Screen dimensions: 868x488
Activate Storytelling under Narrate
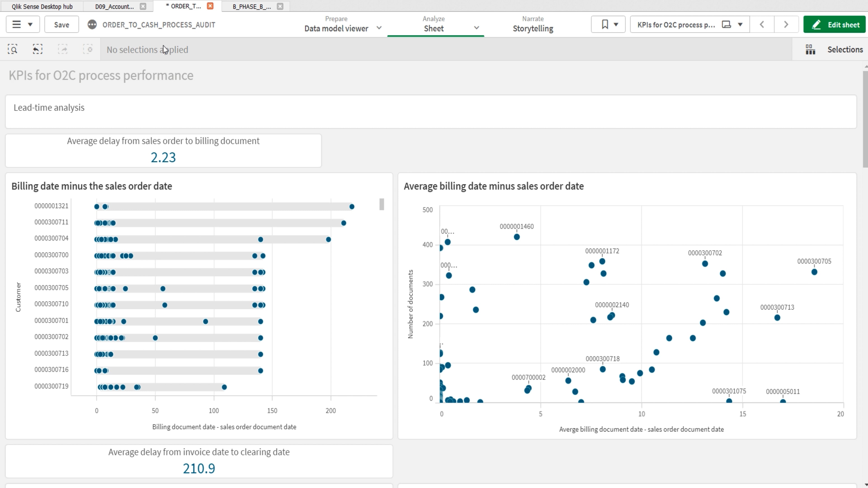pos(533,28)
